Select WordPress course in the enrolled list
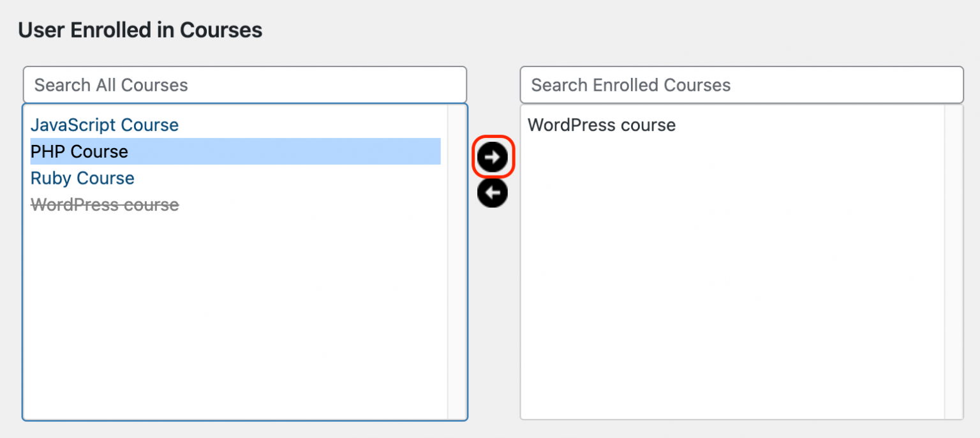 (600, 125)
